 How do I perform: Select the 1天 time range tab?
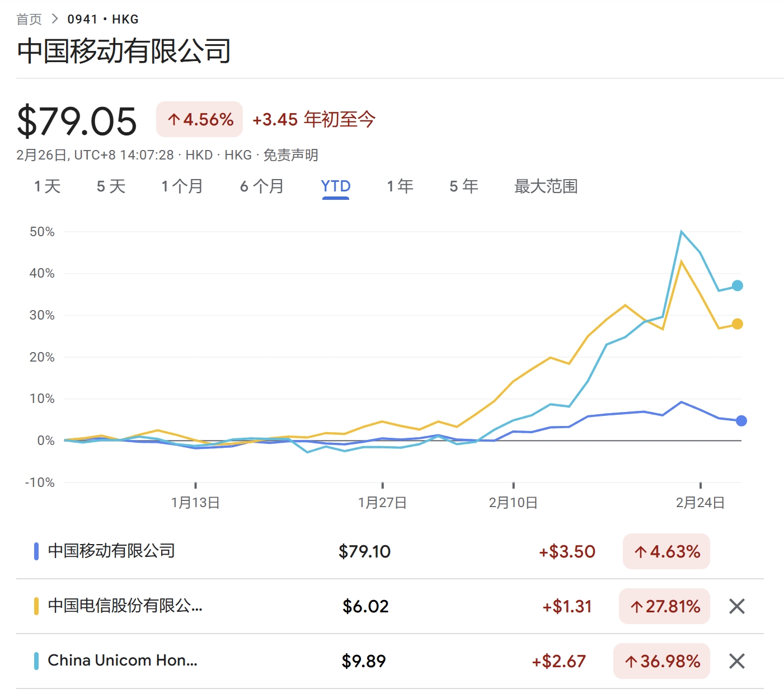[x=48, y=186]
